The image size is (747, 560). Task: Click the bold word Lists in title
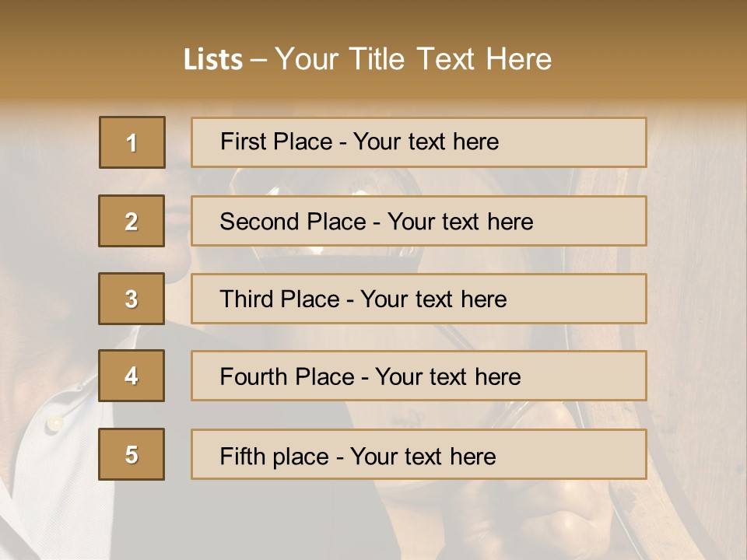pos(213,60)
